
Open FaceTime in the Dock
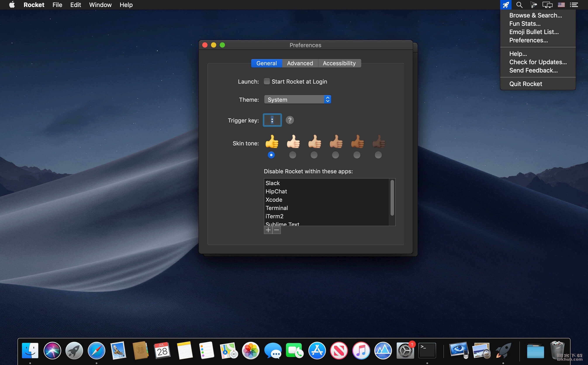(295, 351)
